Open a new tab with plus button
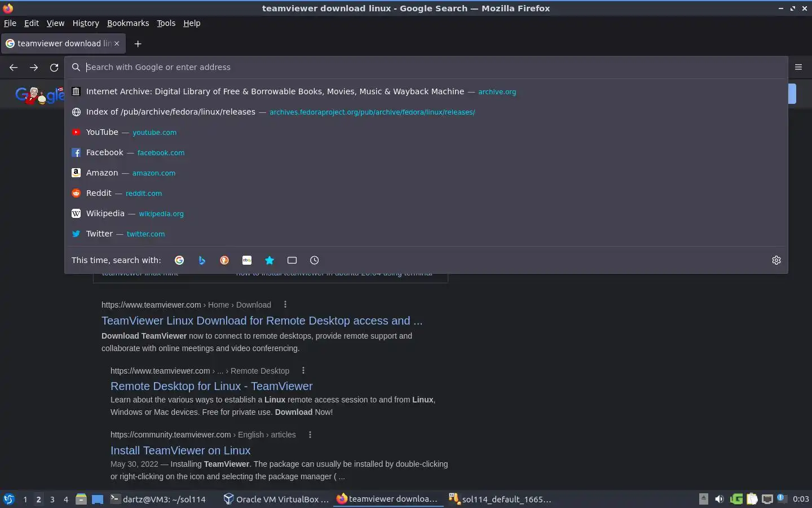Viewport: 812px width, 508px height. [138, 43]
